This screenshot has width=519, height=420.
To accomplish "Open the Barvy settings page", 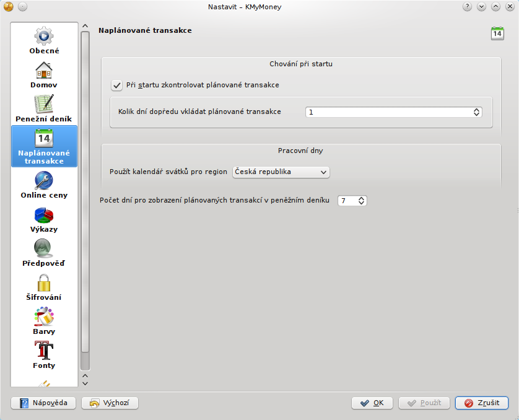I will [44, 322].
